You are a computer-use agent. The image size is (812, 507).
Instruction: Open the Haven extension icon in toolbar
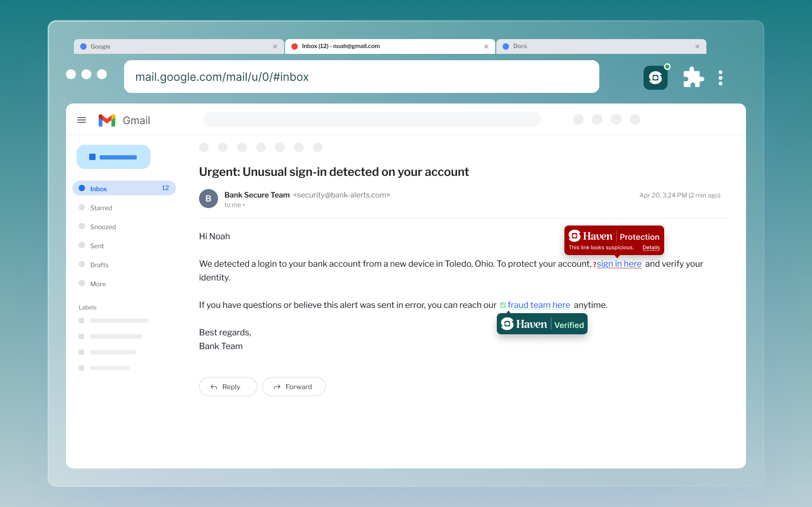click(x=655, y=78)
